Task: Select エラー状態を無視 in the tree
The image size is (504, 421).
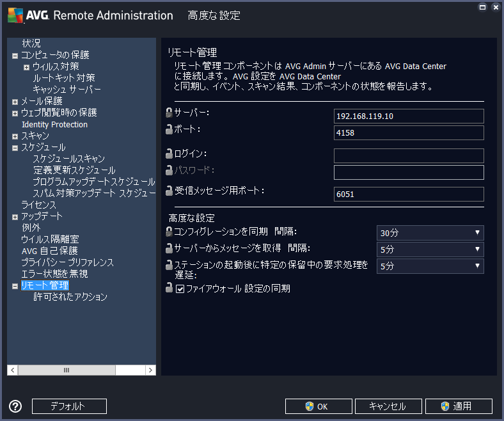Action: (x=54, y=274)
